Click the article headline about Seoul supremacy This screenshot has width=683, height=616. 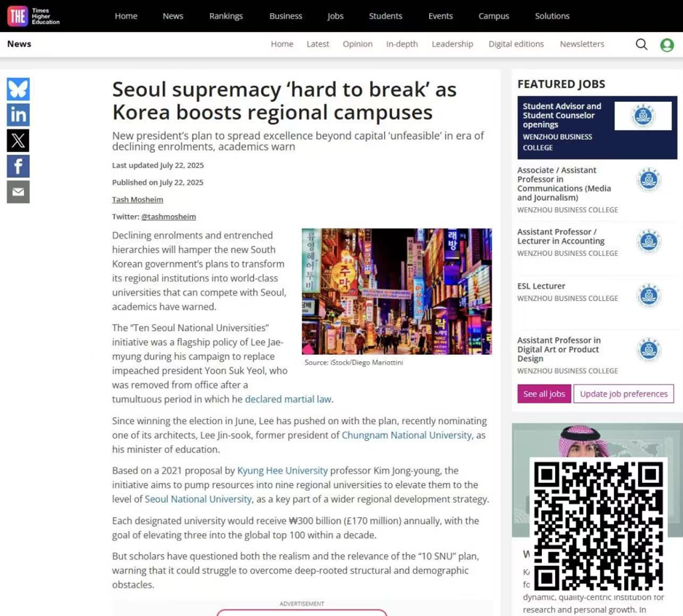pyautogui.click(x=284, y=100)
